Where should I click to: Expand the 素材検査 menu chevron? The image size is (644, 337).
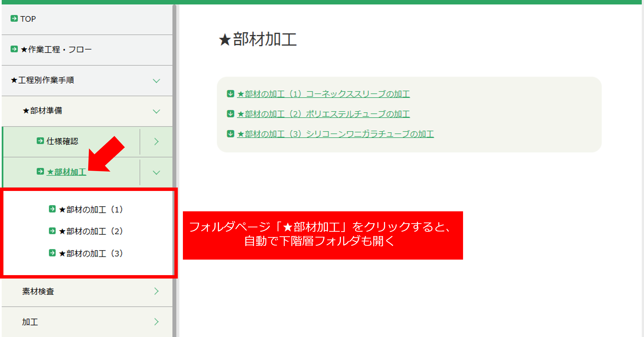156,291
